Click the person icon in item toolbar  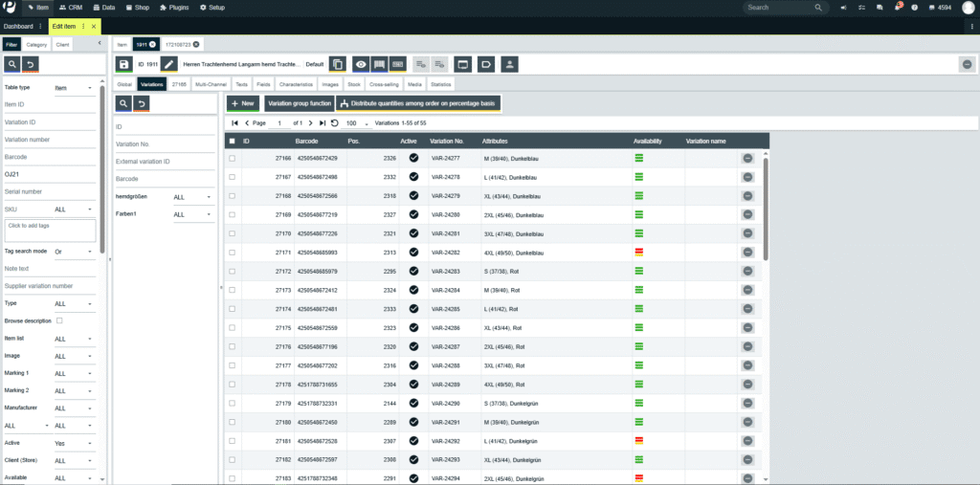pos(509,64)
